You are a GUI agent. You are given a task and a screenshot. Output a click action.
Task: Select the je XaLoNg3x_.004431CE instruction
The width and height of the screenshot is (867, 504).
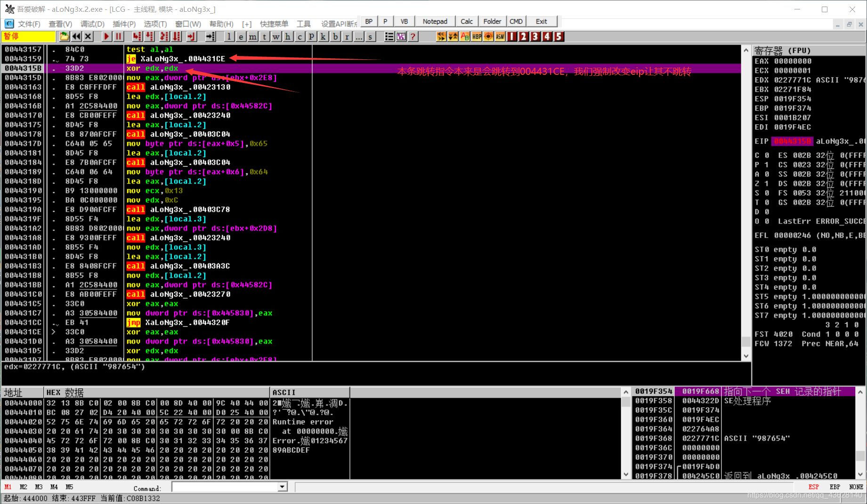click(176, 59)
